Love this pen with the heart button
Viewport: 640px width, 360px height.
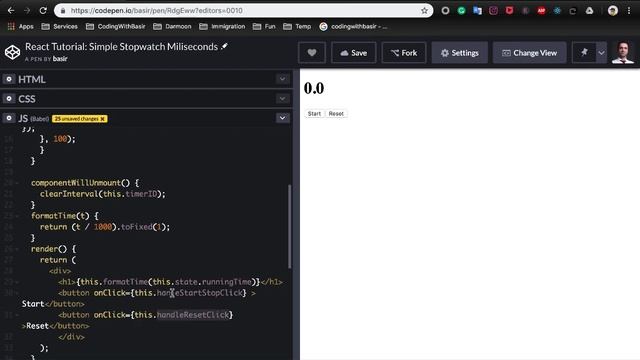(312, 53)
